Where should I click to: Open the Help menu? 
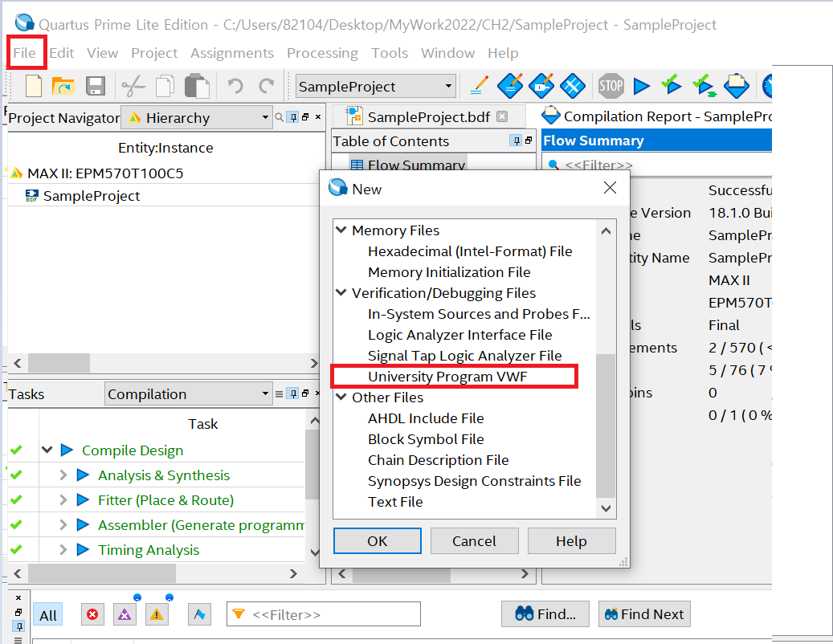pos(503,53)
